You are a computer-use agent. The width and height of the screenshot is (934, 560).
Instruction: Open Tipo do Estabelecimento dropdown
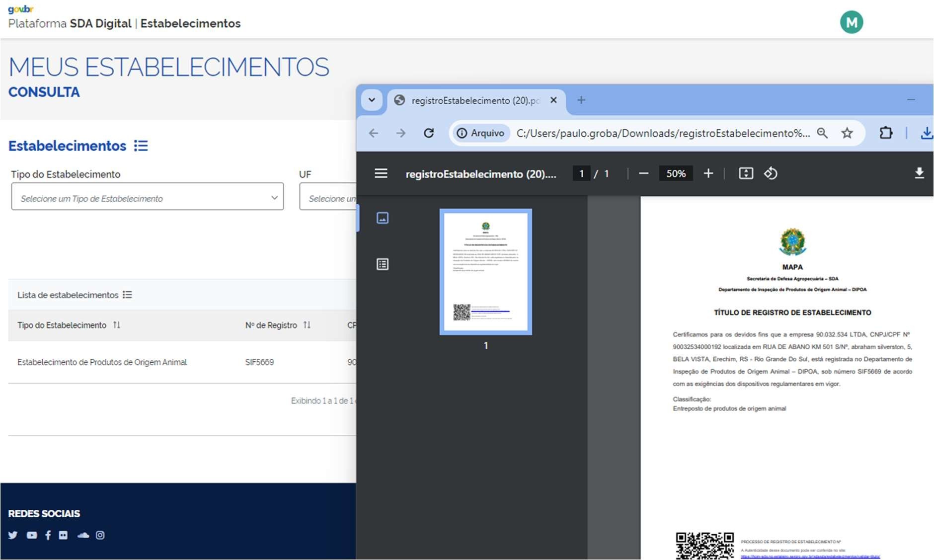(148, 197)
